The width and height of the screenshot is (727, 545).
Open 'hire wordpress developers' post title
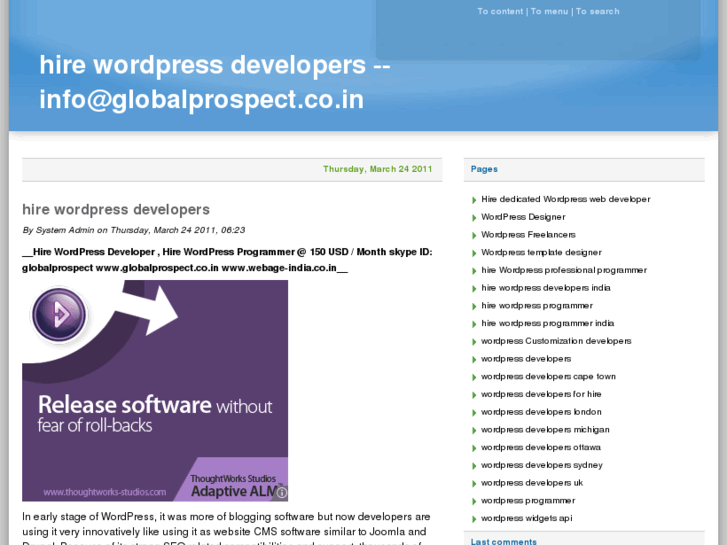[x=116, y=210]
